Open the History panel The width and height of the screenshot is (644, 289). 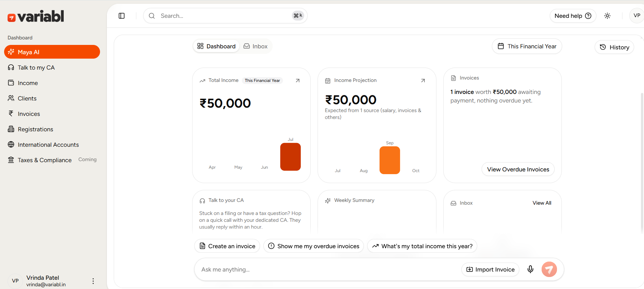pos(615,47)
